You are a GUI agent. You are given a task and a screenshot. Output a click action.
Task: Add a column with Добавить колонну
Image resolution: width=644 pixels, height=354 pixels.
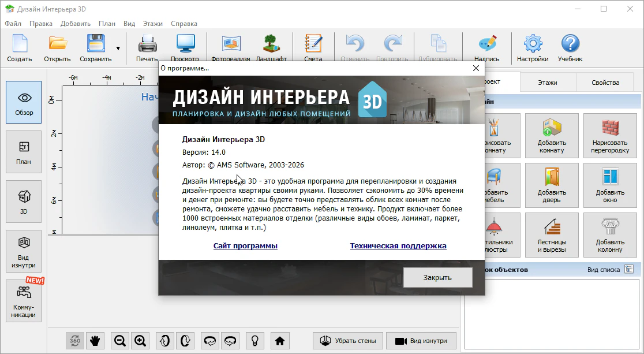point(610,236)
